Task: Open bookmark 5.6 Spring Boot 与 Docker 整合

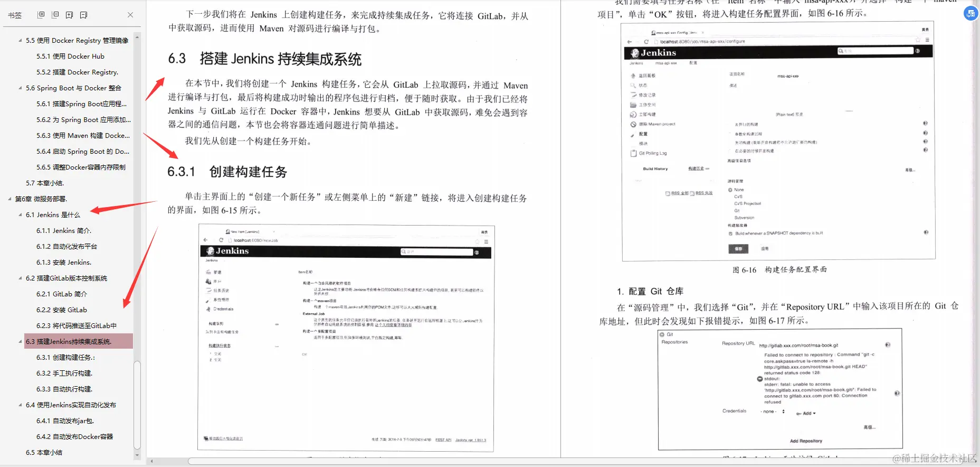Action: click(x=73, y=88)
